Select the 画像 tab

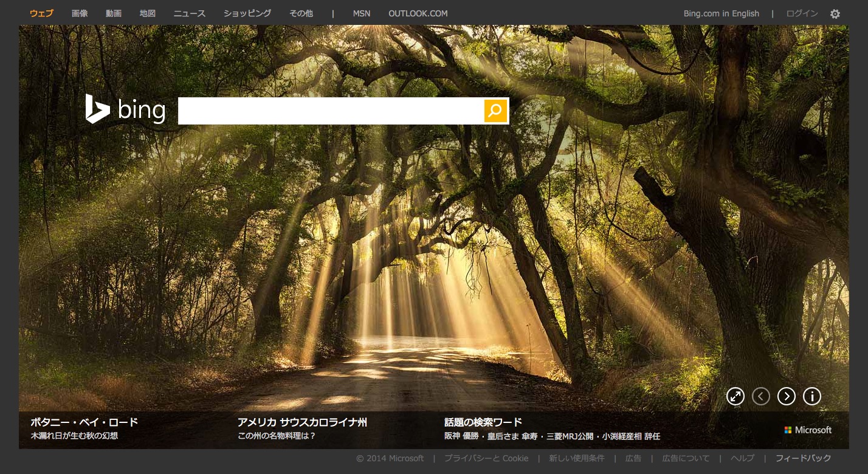pos(80,13)
